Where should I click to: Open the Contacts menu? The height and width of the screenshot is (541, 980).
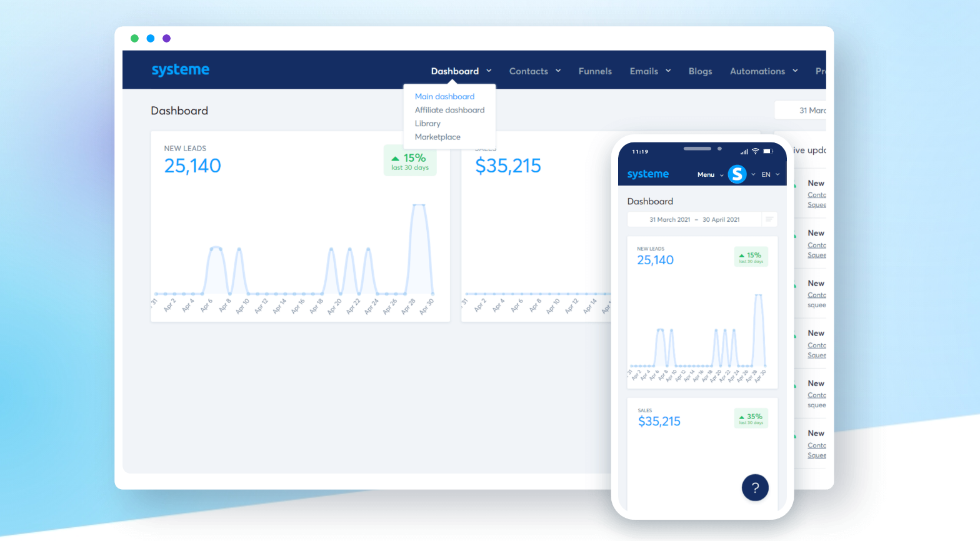pos(529,71)
